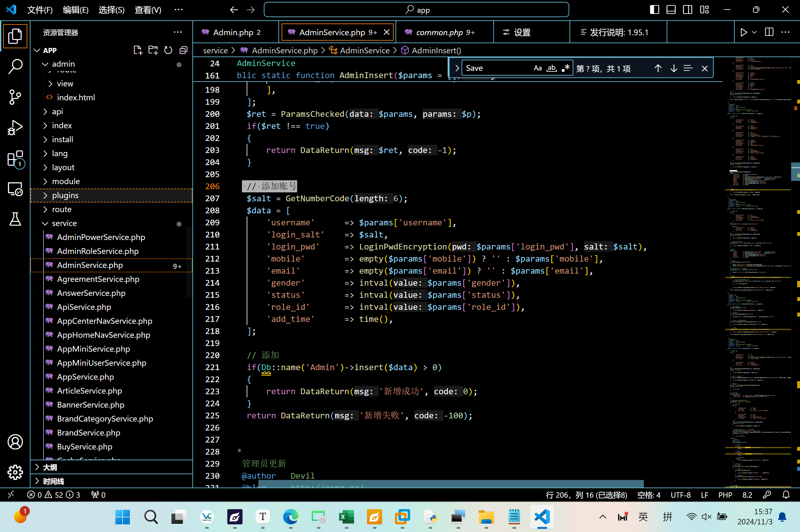The image size is (800, 532).
Task: Open run options dropdown arrow
Action: tap(754, 32)
